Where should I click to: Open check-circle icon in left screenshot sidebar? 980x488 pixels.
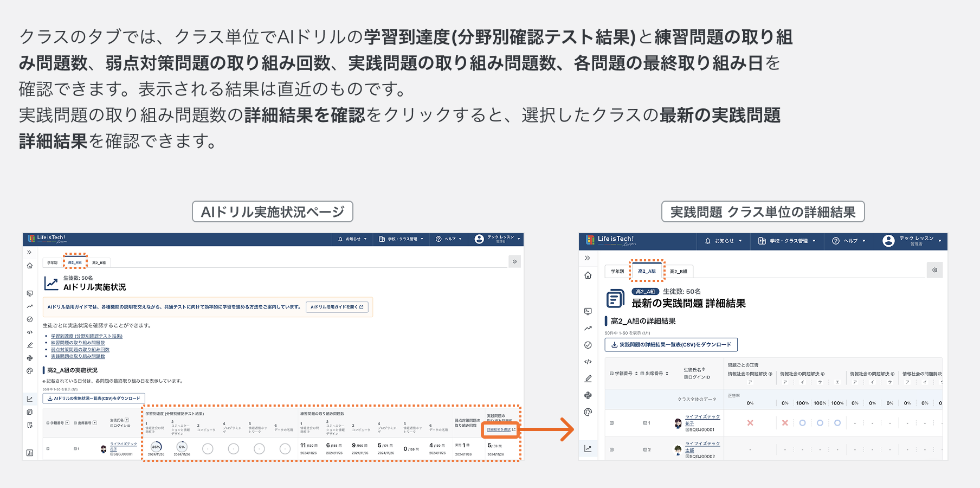(30, 319)
